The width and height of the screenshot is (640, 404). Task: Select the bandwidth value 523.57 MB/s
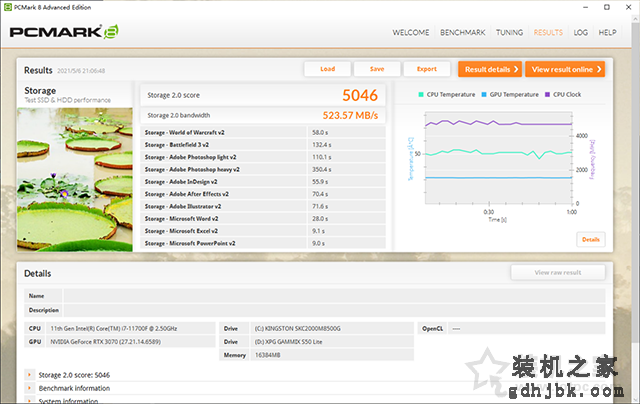click(350, 115)
